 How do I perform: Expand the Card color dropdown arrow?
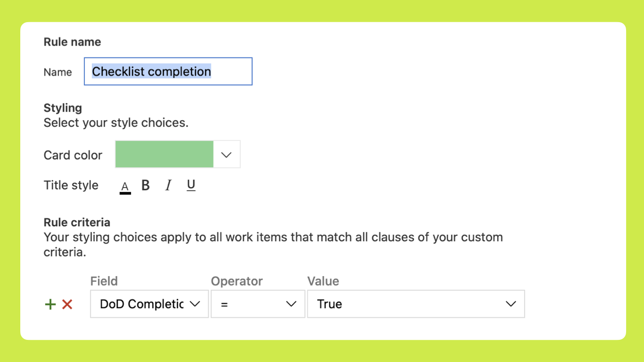[227, 154]
